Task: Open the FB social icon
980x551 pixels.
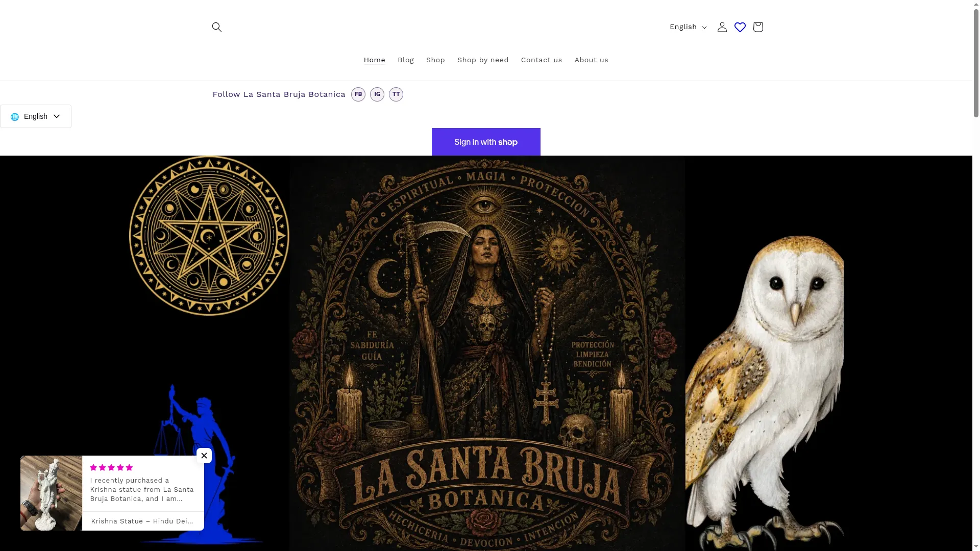Action: click(x=358, y=94)
